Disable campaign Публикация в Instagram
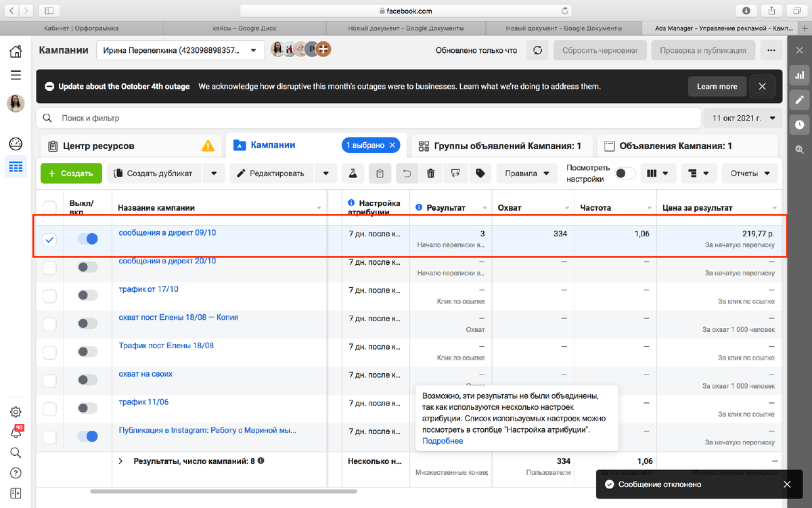The width and height of the screenshot is (812, 508). click(88, 436)
